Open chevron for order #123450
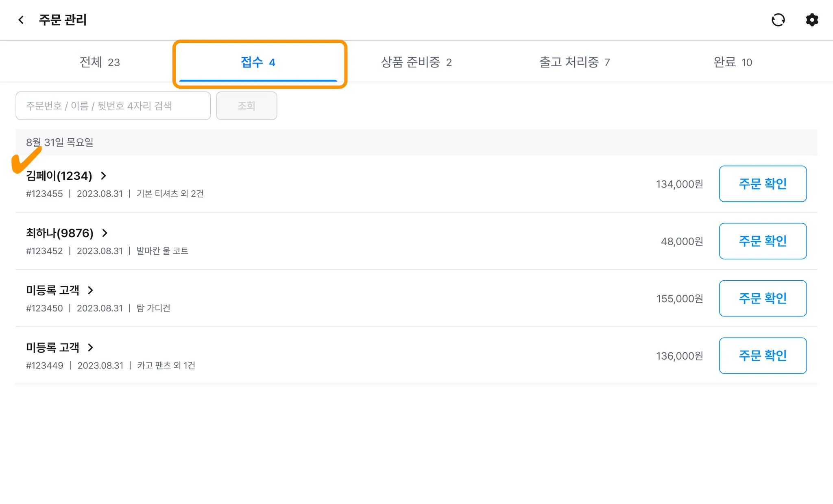The image size is (833, 504). click(91, 290)
